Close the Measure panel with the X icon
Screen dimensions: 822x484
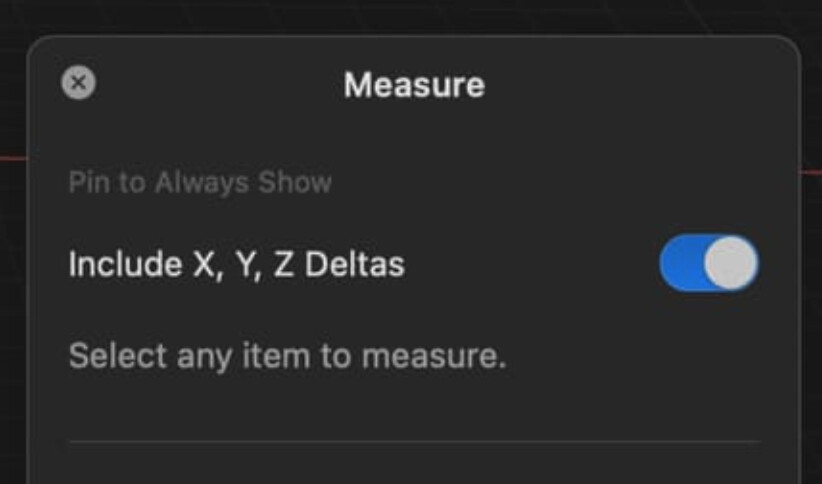[79, 82]
